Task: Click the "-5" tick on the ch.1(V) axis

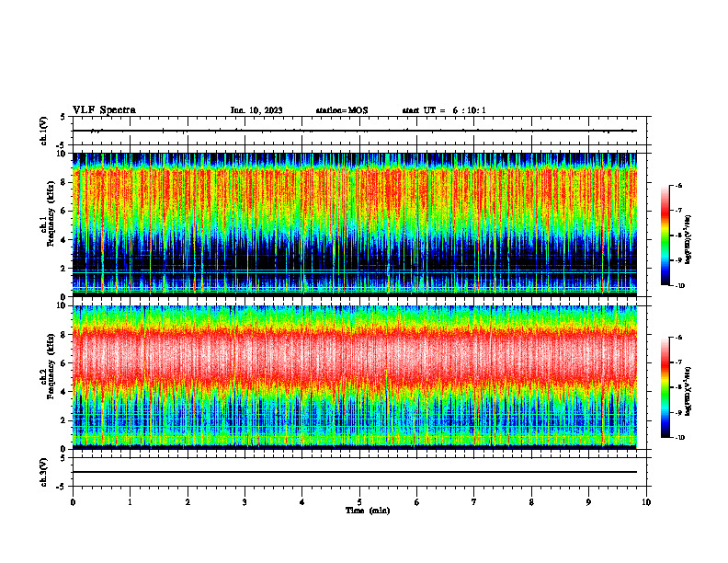Action: click(62, 145)
